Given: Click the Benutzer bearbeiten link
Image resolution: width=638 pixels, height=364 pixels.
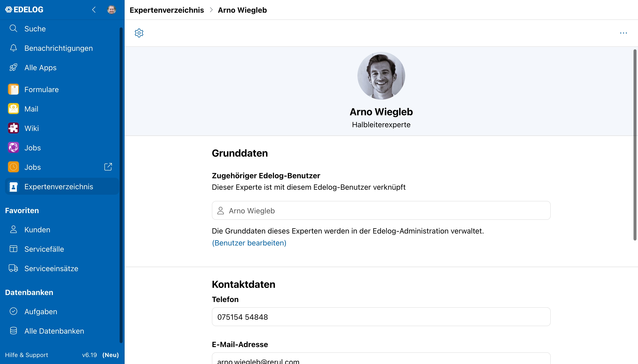Looking at the screenshot, I should (x=249, y=243).
